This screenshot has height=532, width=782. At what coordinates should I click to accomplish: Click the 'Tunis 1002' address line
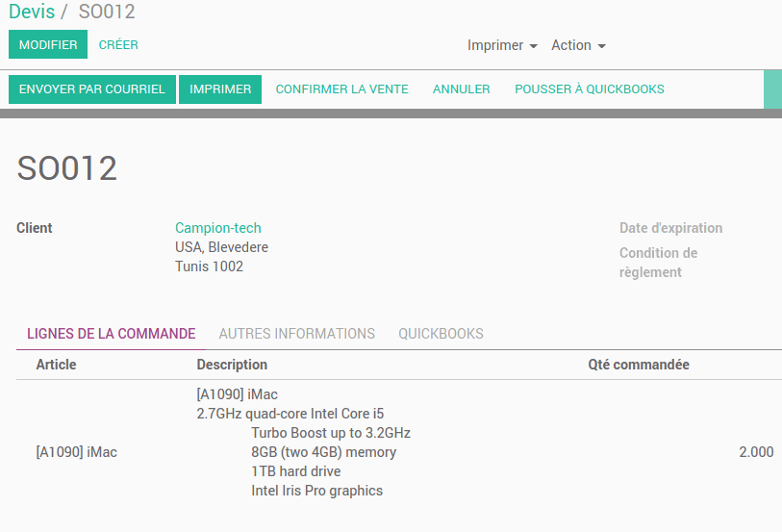click(x=209, y=266)
